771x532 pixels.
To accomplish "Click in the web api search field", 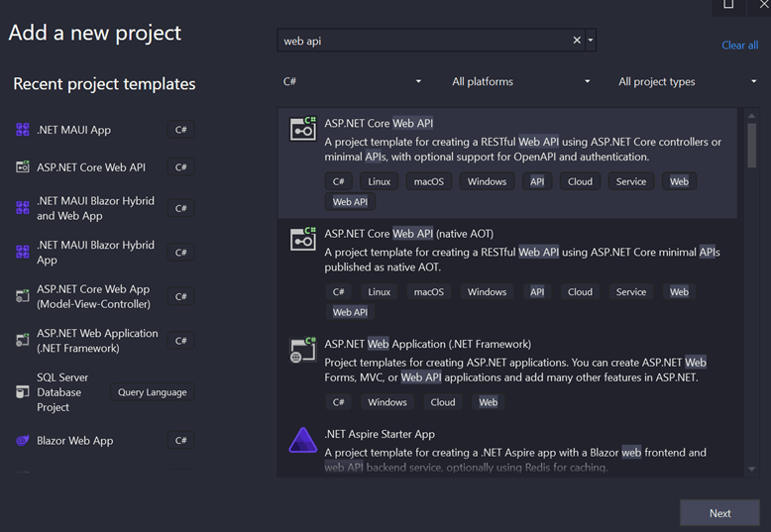I will point(421,41).
